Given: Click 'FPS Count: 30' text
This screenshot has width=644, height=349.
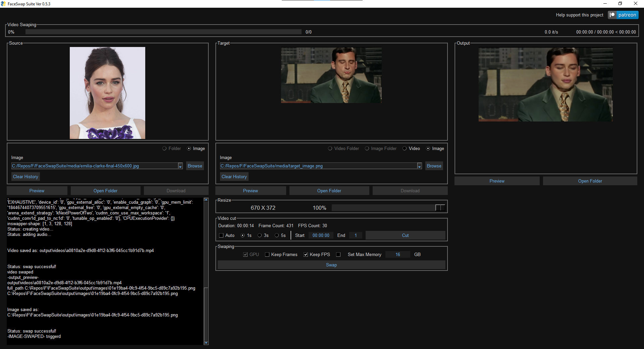Looking at the screenshot, I should coord(312,226).
